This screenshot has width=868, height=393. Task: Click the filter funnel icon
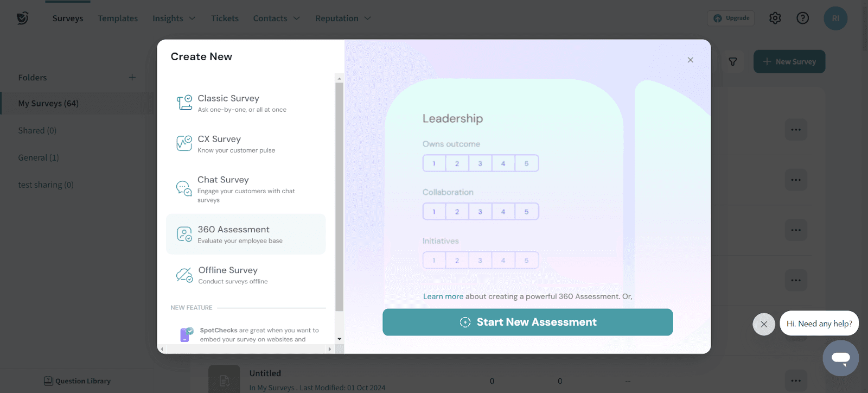click(x=732, y=62)
